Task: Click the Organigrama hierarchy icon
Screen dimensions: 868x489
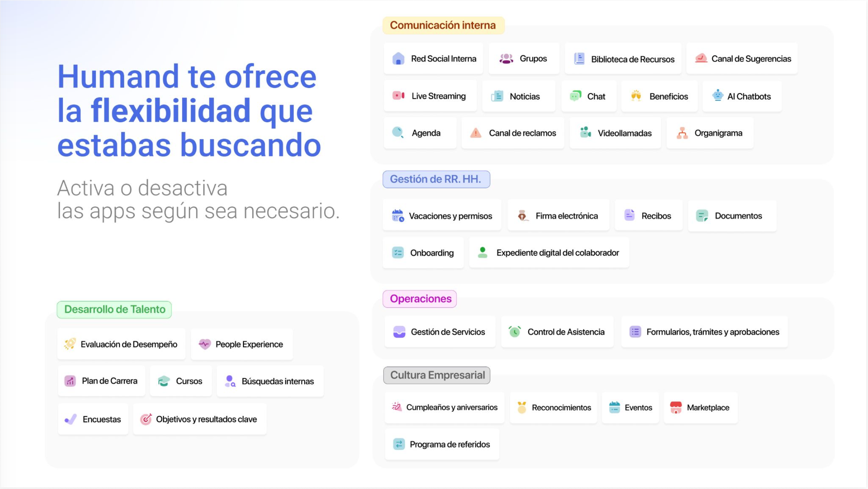Action: click(682, 133)
